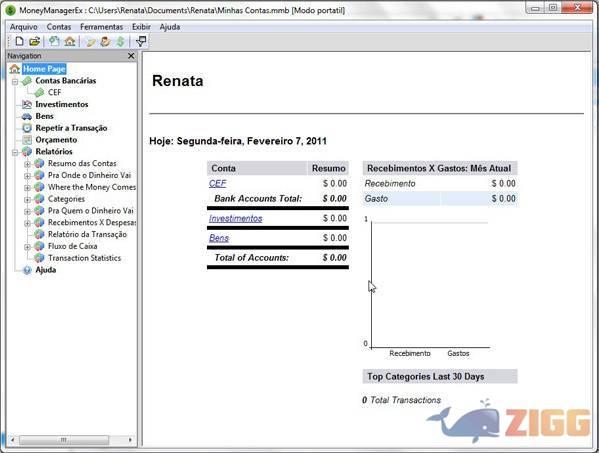Image resolution: width=599 pixels, height=453 pixels.
Task: Collapse the Relatórios tree node
Action: [15, 152]
